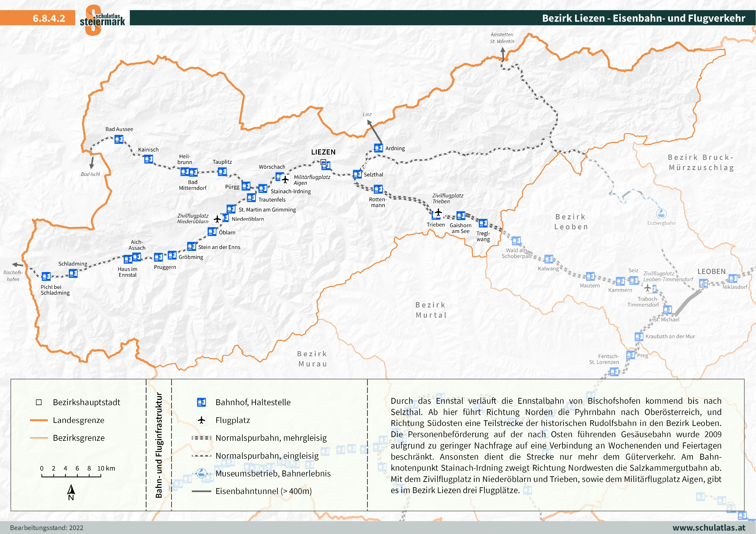Click the map number 6.8.4.2 label
Viewport: 756px width, 534px height.
pos(49,18)
